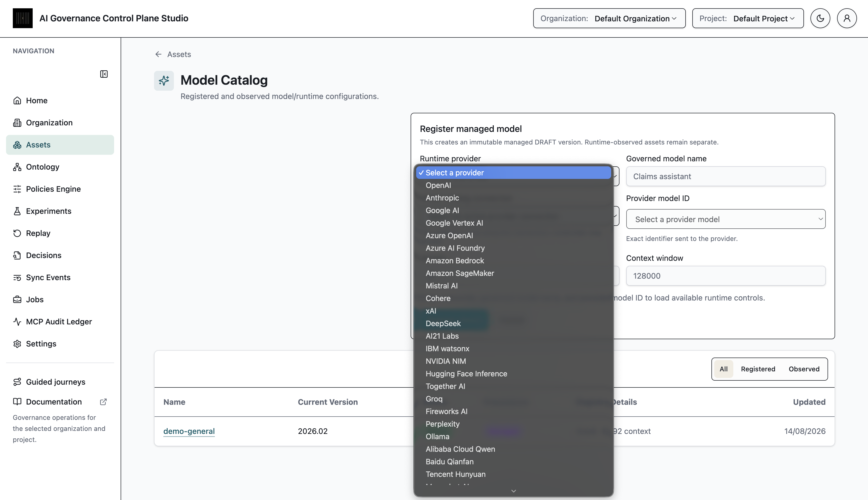Screen dimensions: 868x500
Task: Click the external link icon beside Documentation
Action: click(x=103, y=402)
